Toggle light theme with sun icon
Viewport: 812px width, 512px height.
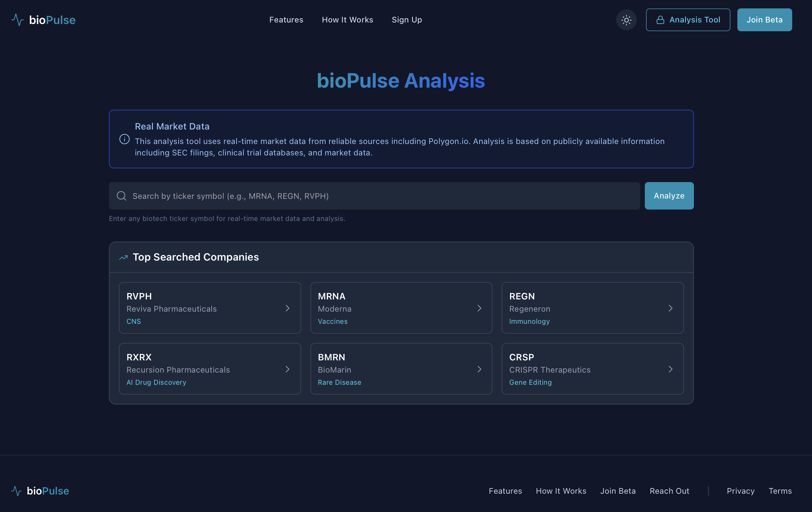click(627, 20)
